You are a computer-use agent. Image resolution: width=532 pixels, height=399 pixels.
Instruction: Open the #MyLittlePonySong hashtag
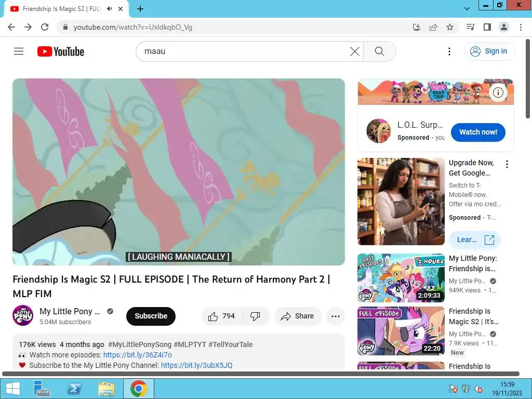[140, 344]
